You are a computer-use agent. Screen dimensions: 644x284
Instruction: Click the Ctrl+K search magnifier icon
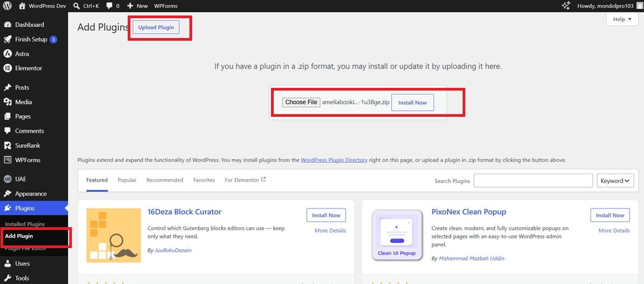77,6
